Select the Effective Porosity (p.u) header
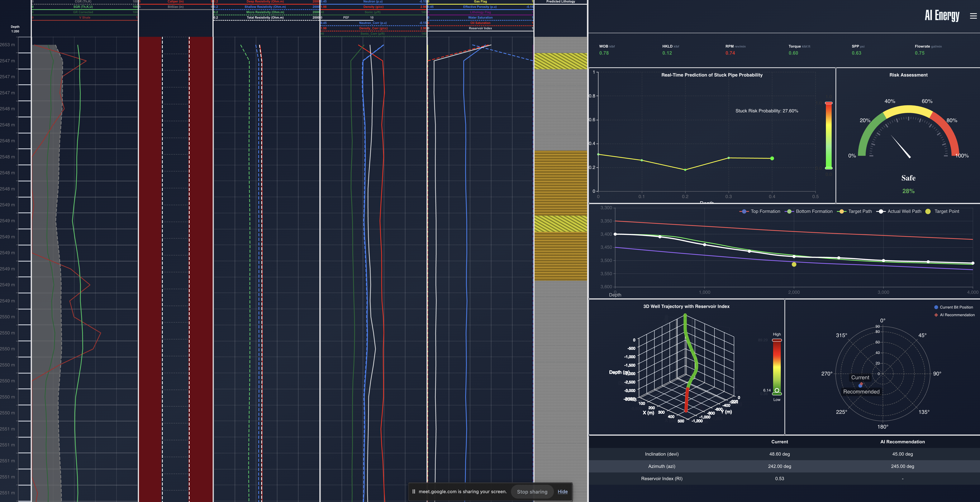Image resolution: width=980 pixels, height=502 pixels. pyautogui.click(x=480, y=7)
